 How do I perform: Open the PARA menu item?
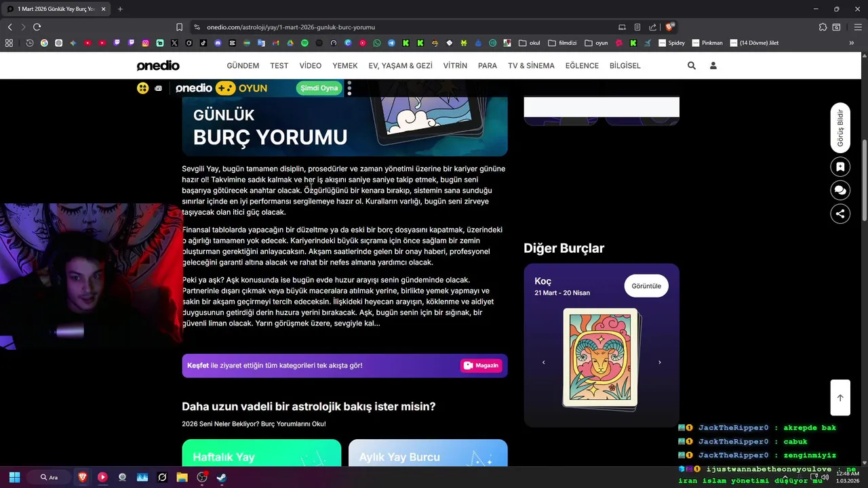[488, 66]
